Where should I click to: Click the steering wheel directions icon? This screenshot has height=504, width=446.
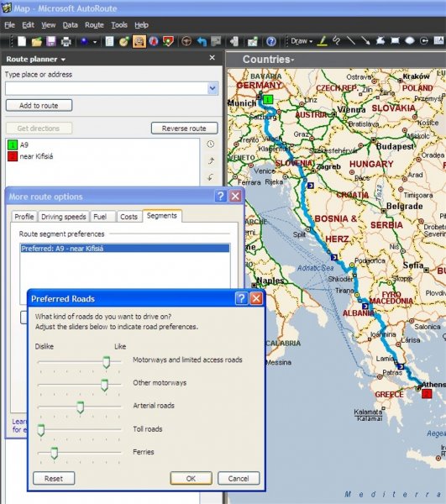pyautogui.click(x=186, y=41)
